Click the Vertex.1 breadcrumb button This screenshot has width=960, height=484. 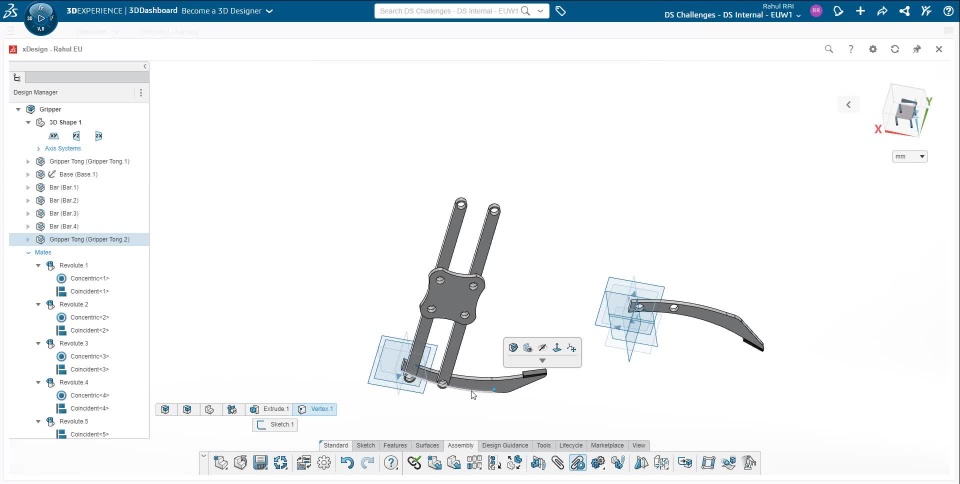tap(315, 409)
